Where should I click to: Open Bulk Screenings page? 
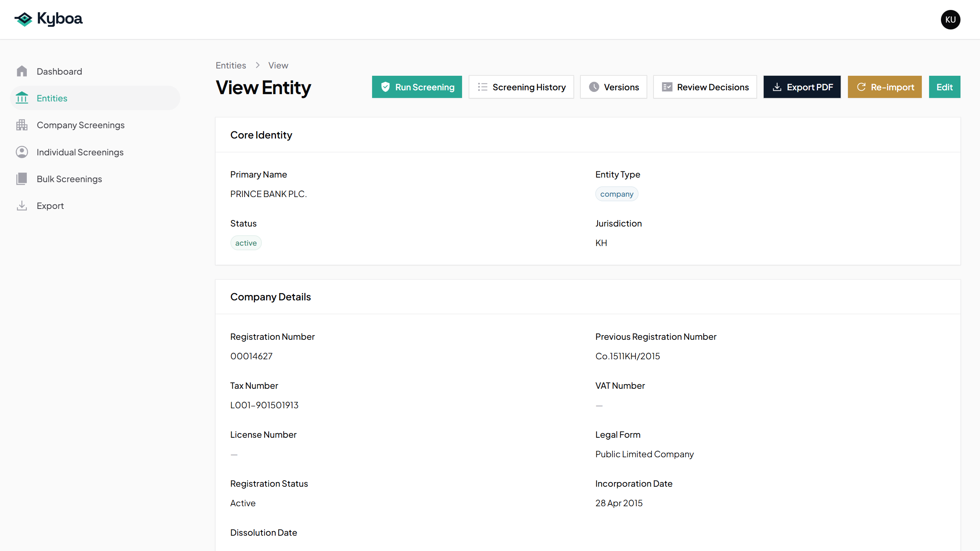click(x=95, y=179)
